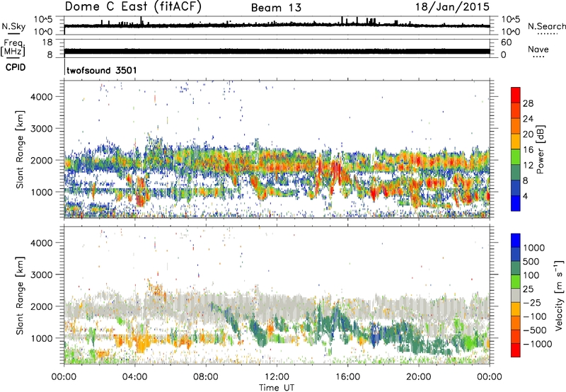Select the 'Beam 13' label
This screenshot has height=392, width=566.
click(276, 8)
